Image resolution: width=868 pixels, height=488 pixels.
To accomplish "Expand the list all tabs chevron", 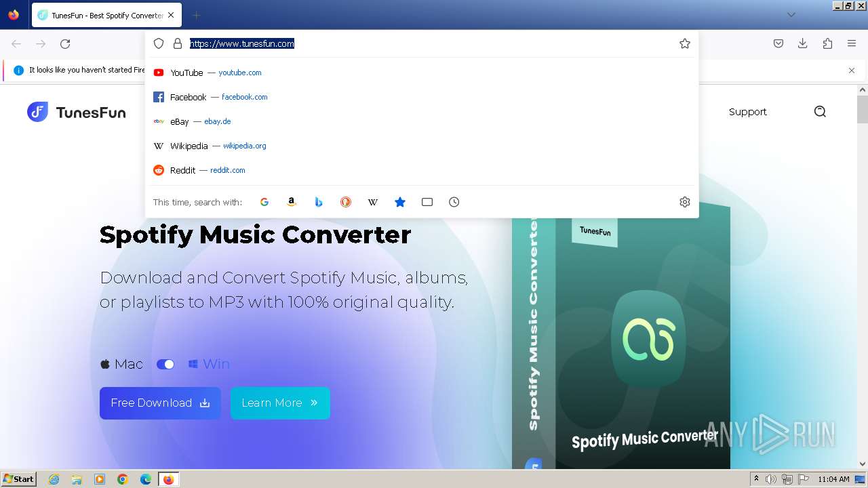I will coord(791,15).
